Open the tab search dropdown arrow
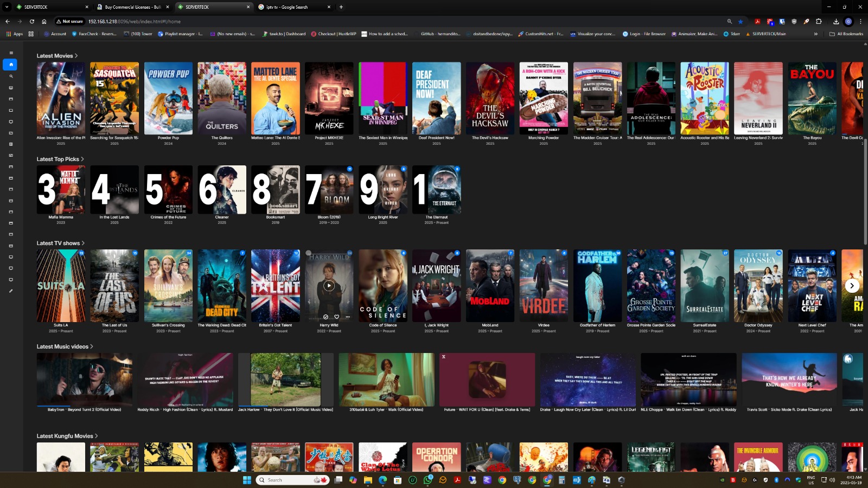Image resolution: width=868 pixels, height=488 pixels. 7,7
